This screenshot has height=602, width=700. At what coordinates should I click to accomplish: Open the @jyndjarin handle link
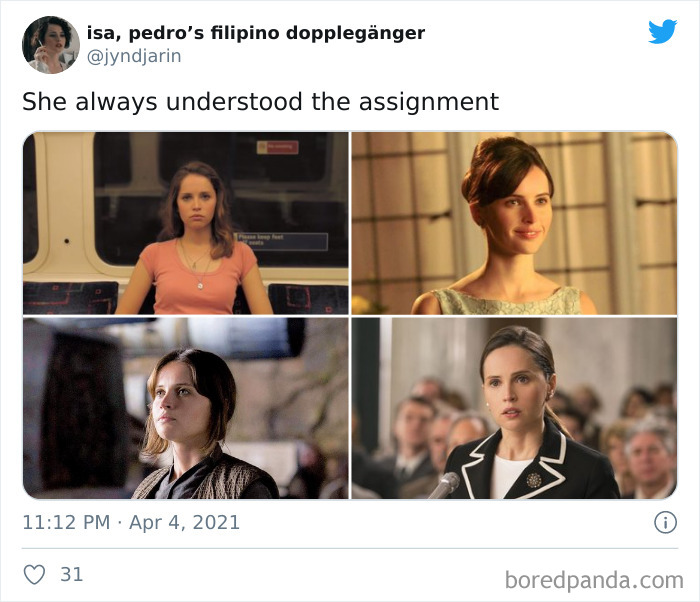click(134, 57)
